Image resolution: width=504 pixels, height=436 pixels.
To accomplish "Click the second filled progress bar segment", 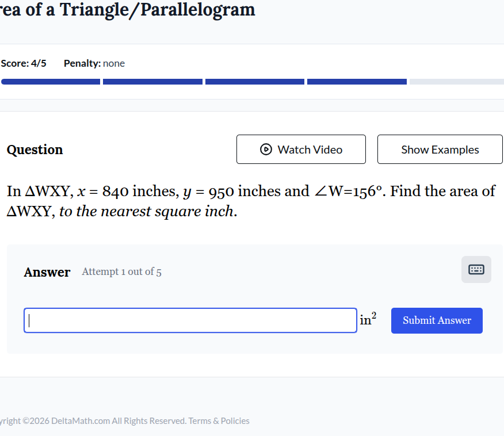I will point(152,82).
